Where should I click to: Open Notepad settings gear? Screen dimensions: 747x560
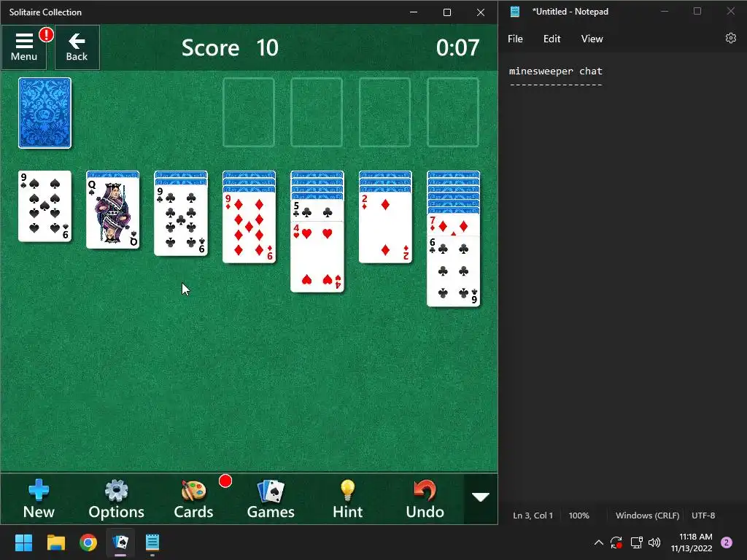(x=731, y=38)
